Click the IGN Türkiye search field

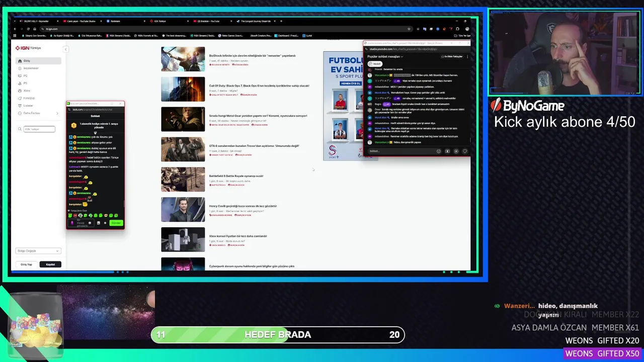pos(39,129)
